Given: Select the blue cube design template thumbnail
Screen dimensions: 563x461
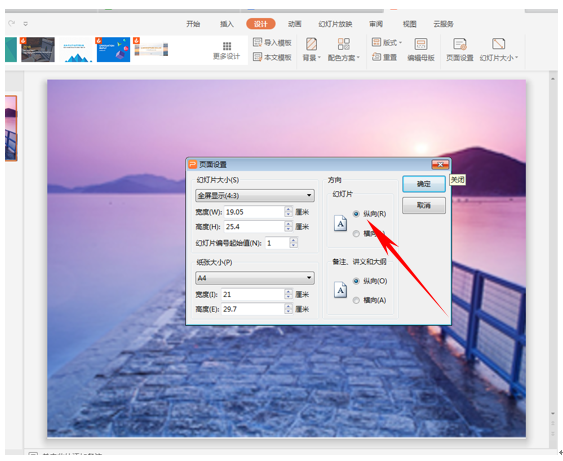Looking at the screenshot, I should (113, 50).
